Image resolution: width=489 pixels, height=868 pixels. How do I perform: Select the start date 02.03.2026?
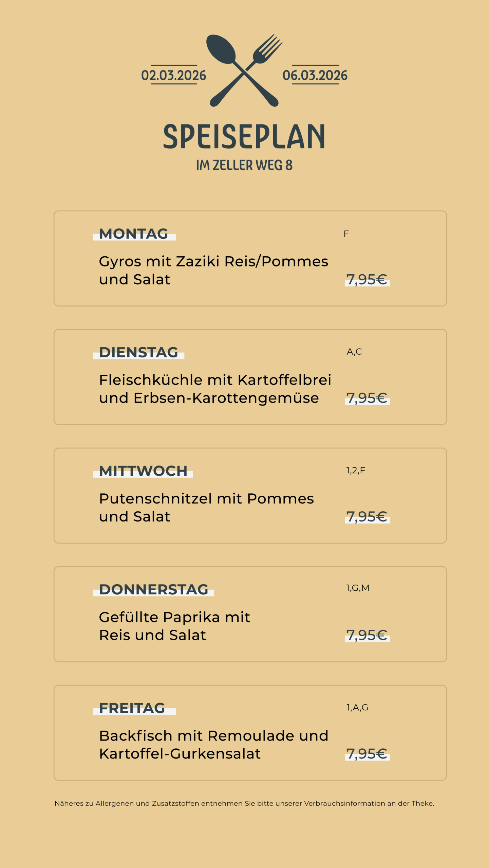[174, 75]
